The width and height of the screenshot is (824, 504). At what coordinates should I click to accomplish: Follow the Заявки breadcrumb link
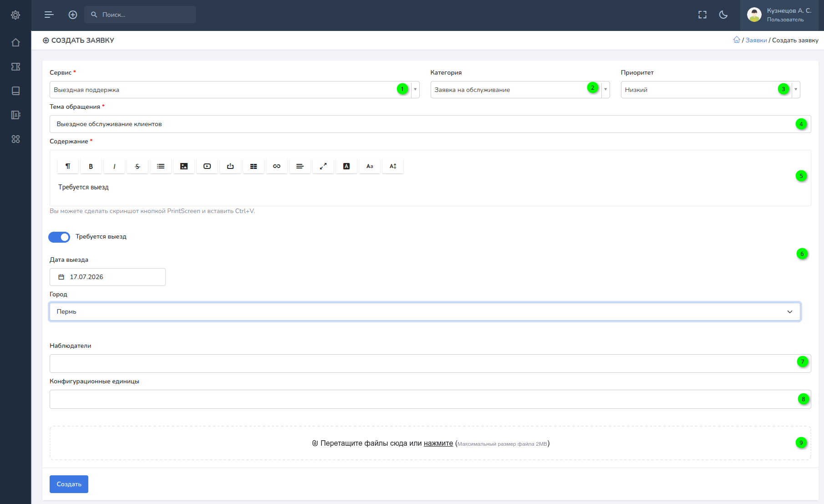756,40
